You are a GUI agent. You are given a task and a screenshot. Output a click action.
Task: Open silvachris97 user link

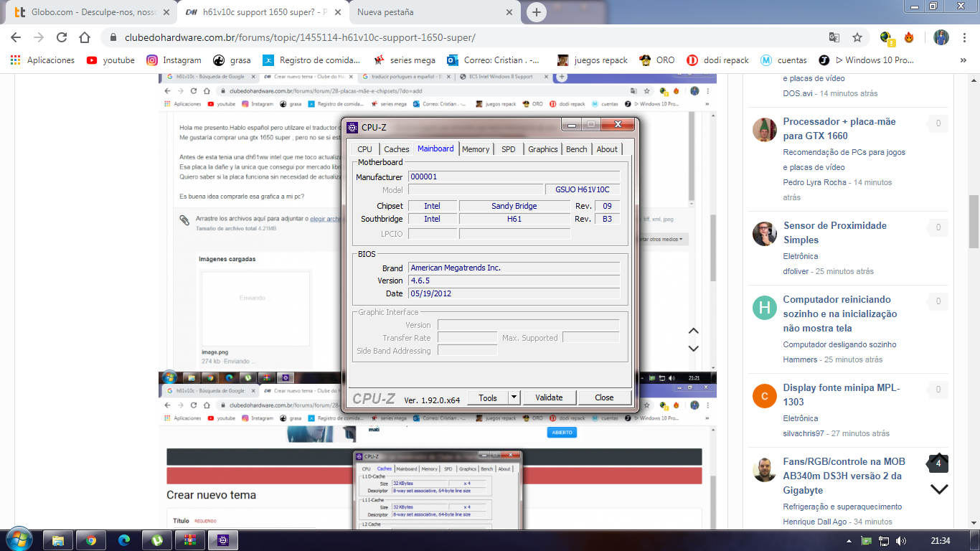pos(804,433)
